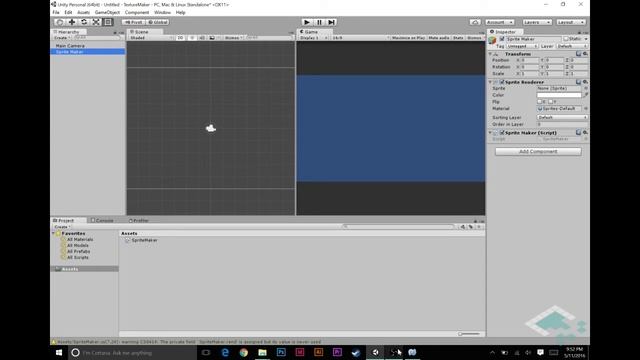Toggle Sprite Renderer enabled checkbox

coord(502,82)
